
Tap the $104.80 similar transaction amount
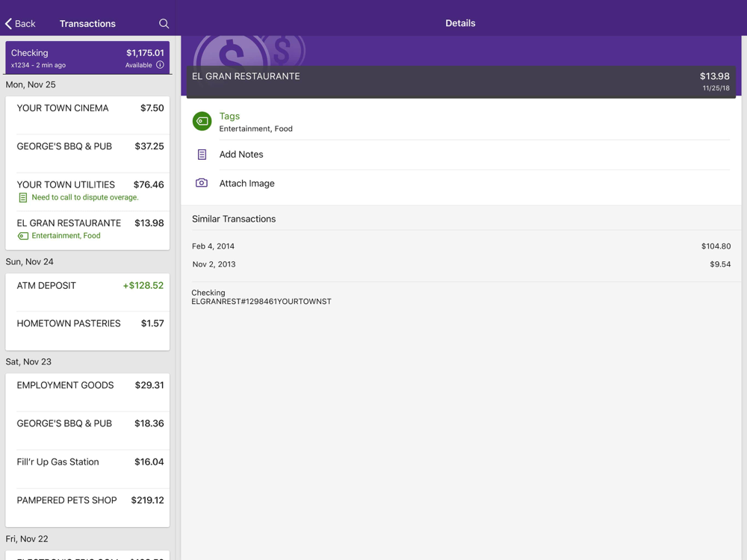coord(716,246)
